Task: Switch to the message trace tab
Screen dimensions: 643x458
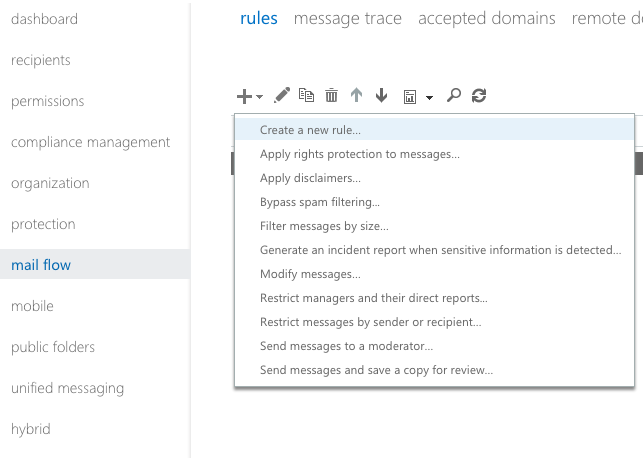Action: pyautogui.click(x=348, y=18)
